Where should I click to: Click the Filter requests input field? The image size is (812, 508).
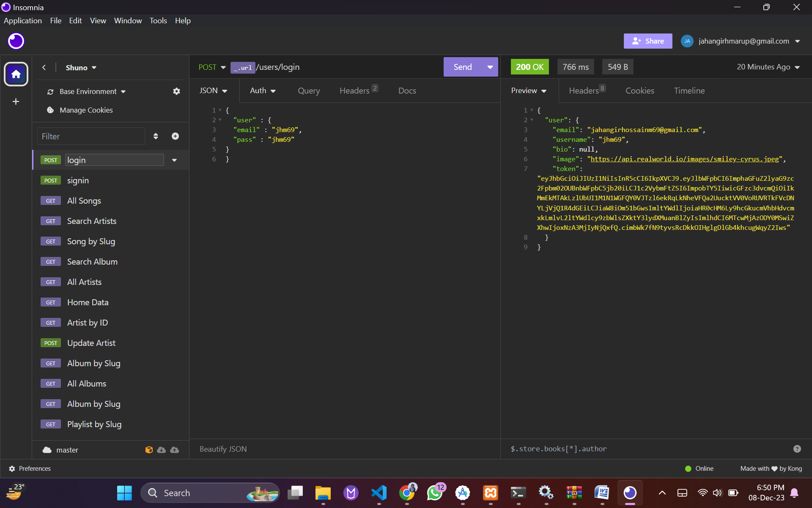[91, 136]
